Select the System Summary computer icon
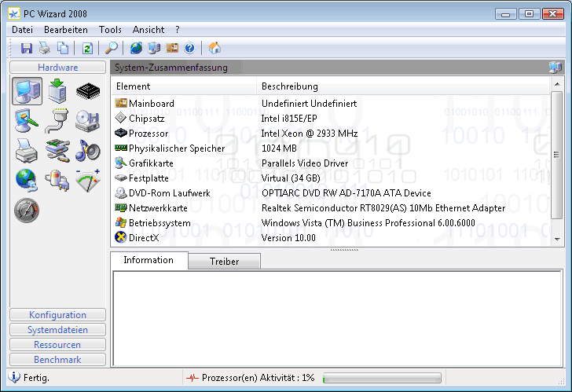This screenshot has height=392, width=572. (27, 91)
